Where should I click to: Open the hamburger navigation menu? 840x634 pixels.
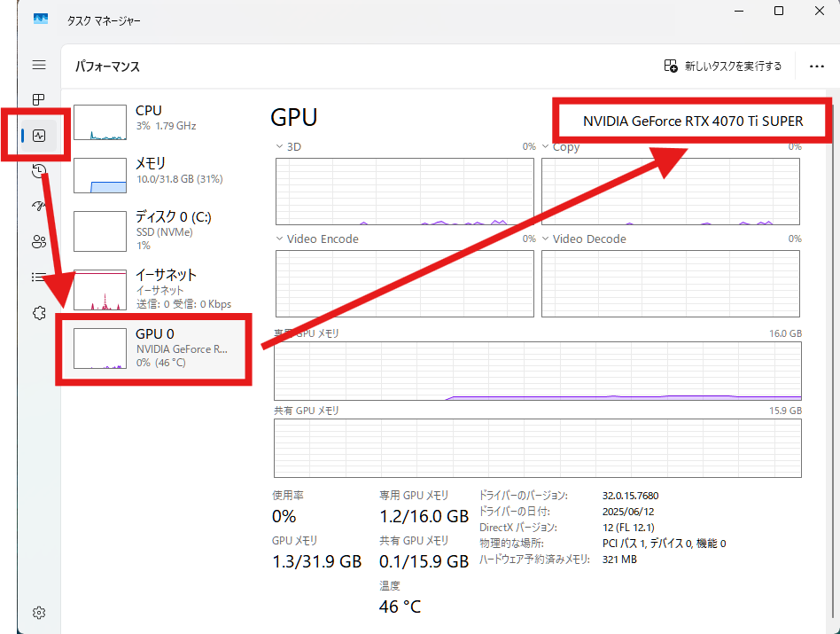click(39, 65)
